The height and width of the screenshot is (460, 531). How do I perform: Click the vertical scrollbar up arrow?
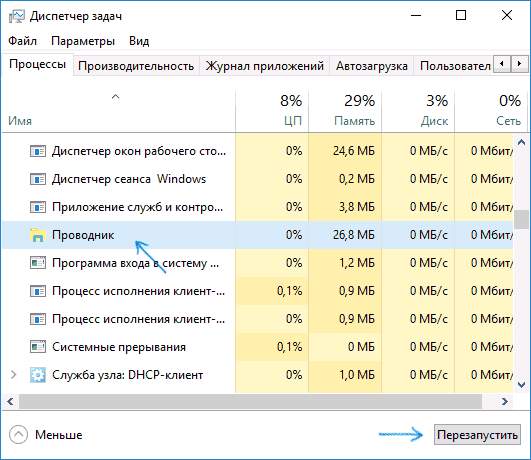[522, 142]
